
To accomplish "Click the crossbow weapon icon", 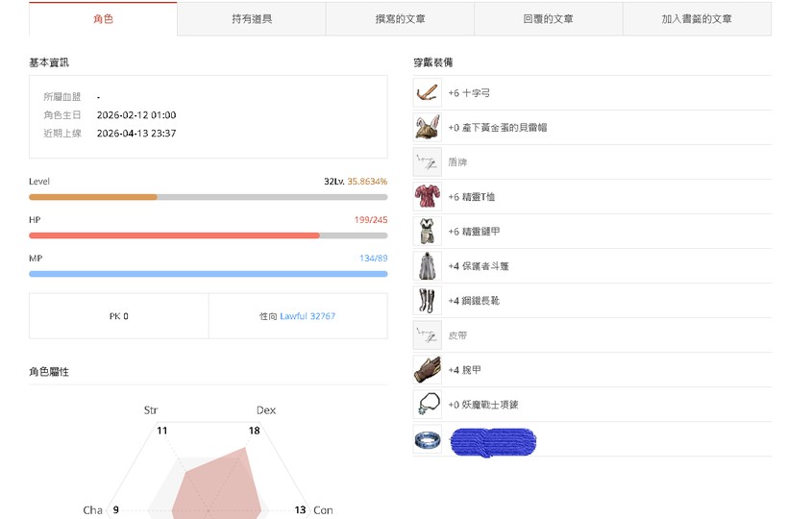I will [428, 93].
